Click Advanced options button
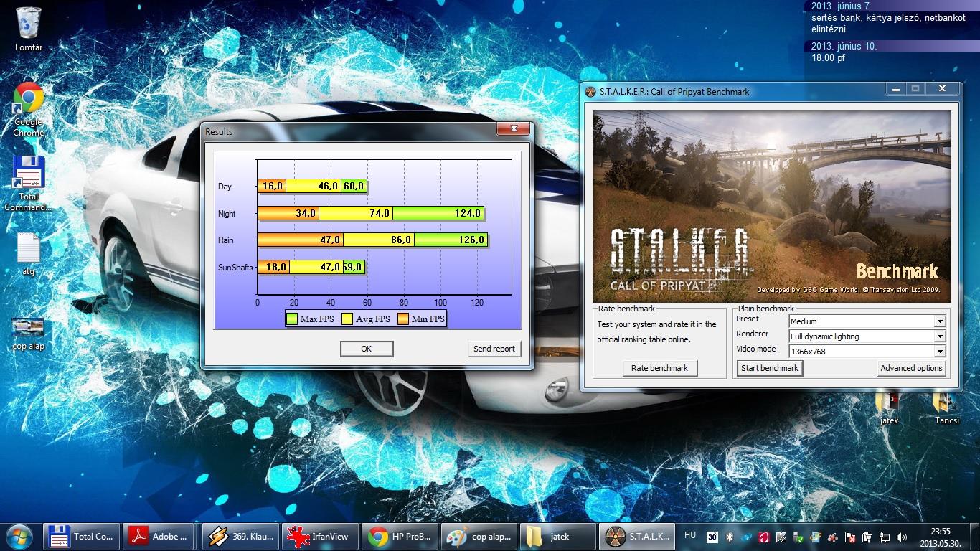Image resolution: width=980 pixels, height=551 pixels. pyautogui.click(x=911, y=368)
